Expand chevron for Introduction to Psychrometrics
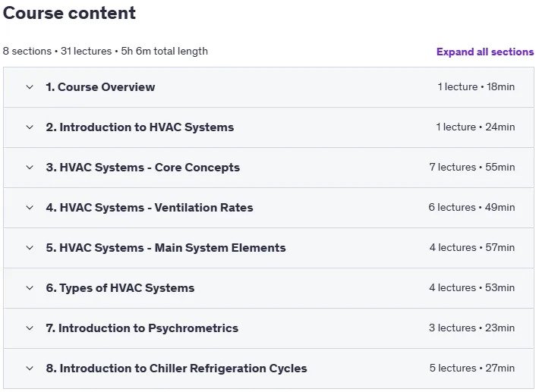 tap(30, 328)
